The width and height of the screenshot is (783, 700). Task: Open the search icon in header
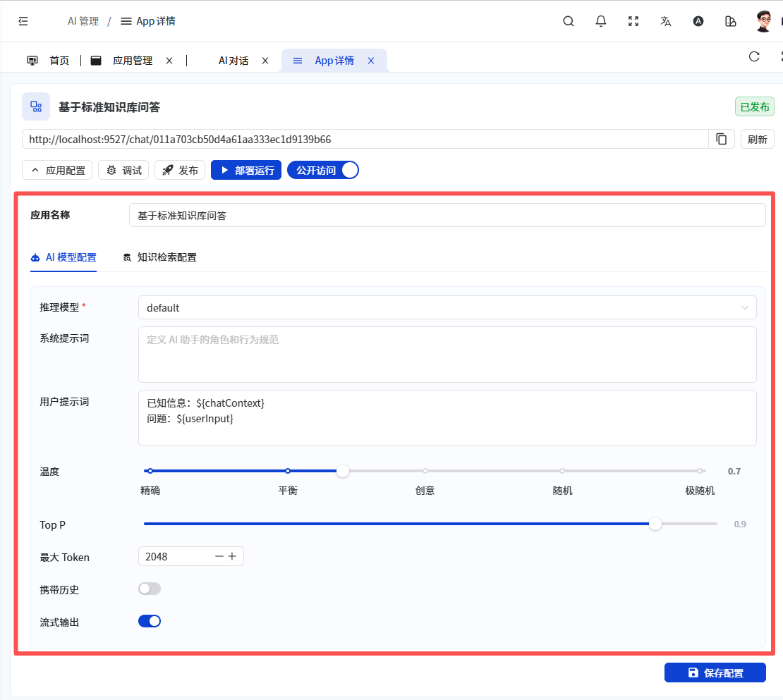coord(569,21)
